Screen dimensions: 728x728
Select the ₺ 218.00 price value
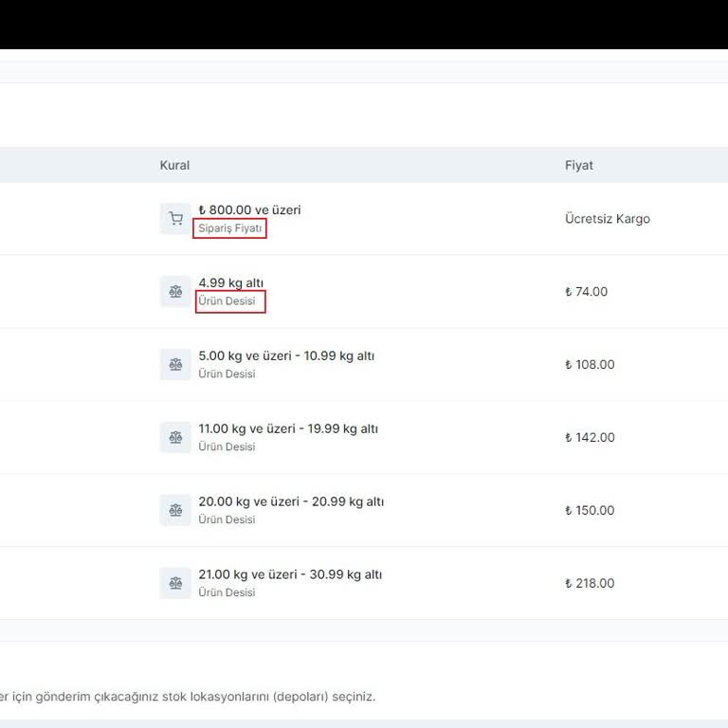pyautogui.click(x=590, y=583)
